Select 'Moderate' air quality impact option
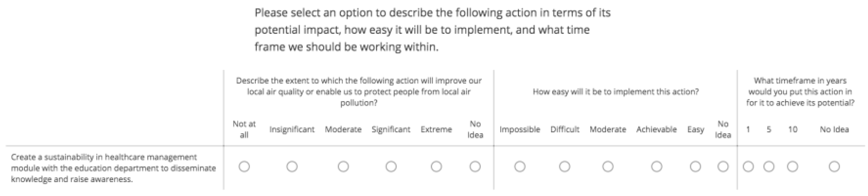 click(x=343, y=166)
